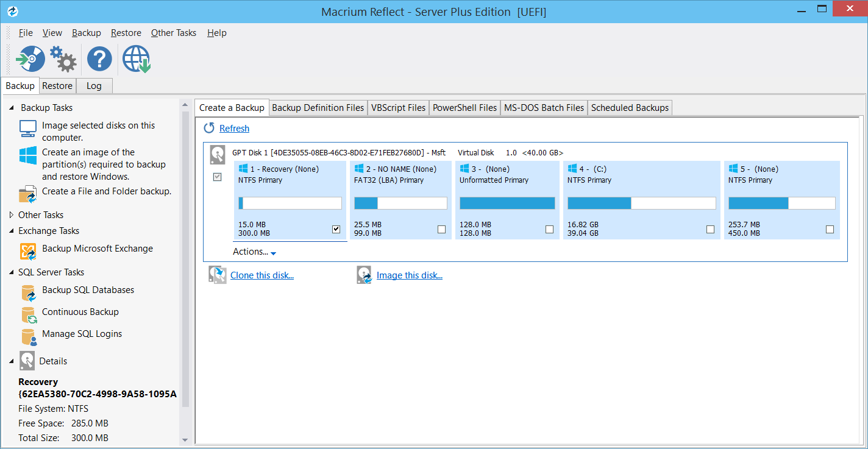The image size is (868, 449).
Task: Open the Actions... dropdown
Action: [254, 252]
